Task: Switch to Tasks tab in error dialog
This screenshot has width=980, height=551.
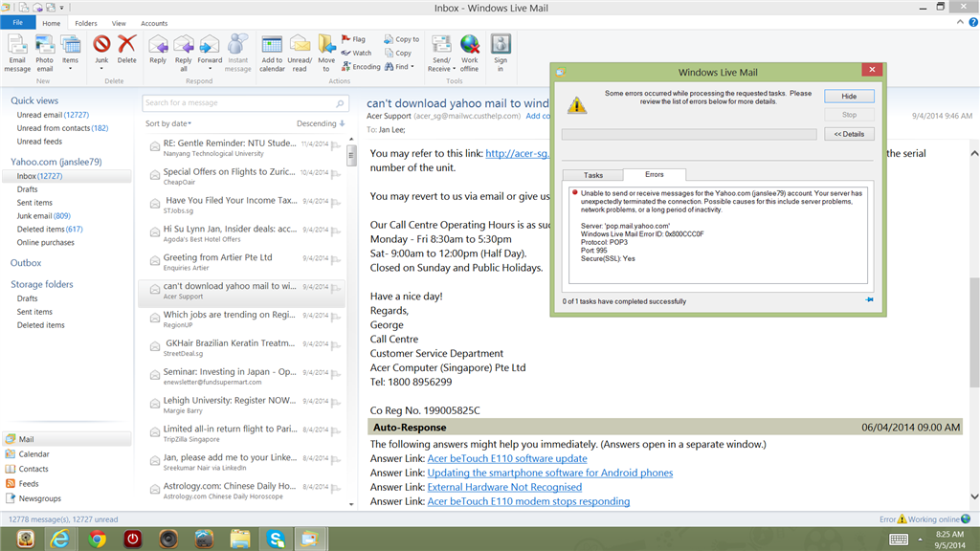Action: pyautogui.click(x=593, y=175)
